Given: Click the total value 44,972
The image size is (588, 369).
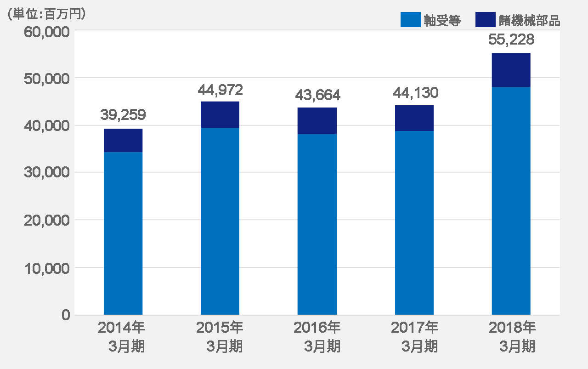Looking at the screenshot, I should click(x=220, y=90).
